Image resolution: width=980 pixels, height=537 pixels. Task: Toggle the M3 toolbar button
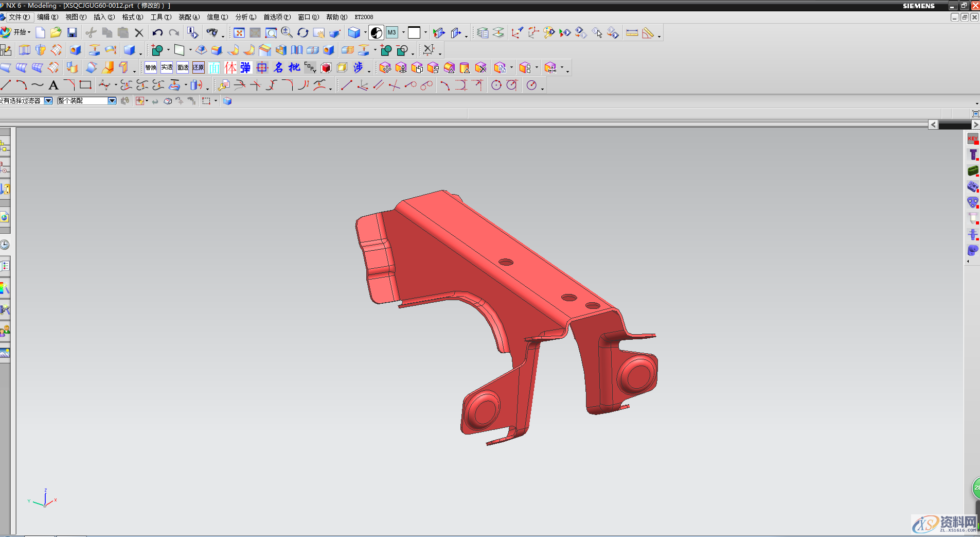point(392,33)
